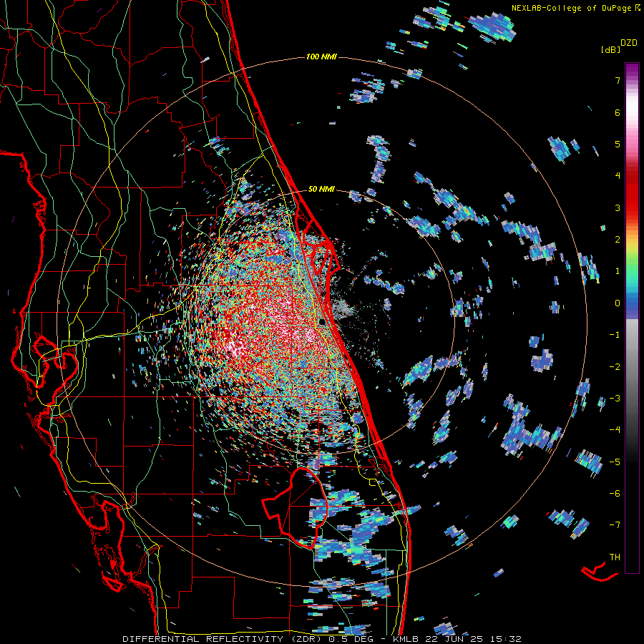Click the "-3" value on the color scale
This screenshot has width=644, height=644.
click(615, 398)
